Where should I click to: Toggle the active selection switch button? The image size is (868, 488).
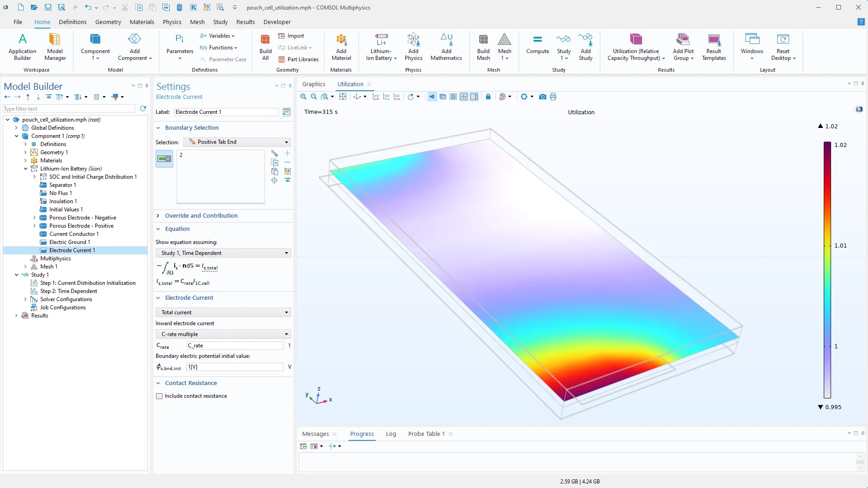[164, 159]
